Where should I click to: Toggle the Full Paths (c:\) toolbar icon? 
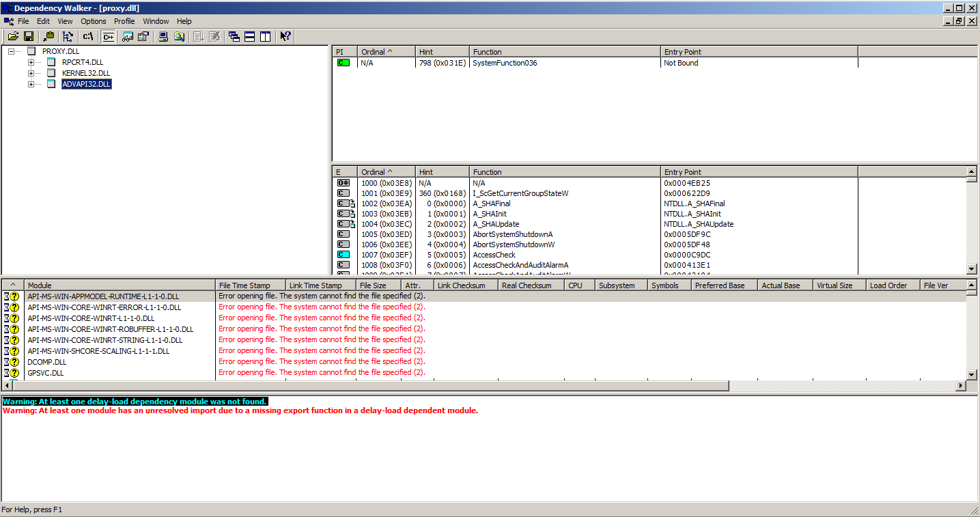[88, 36]
